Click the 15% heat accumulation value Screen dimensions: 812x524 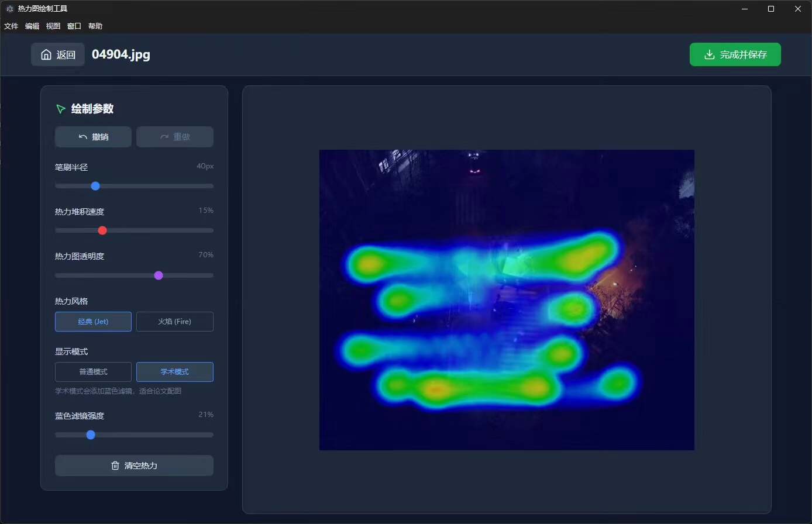[x=206, y=211]
